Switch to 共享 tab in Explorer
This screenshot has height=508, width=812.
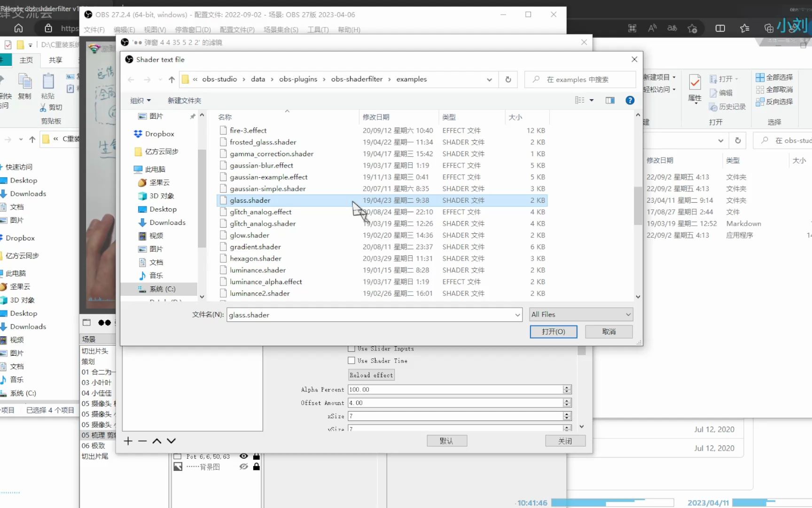pyautogui.click(x=55, y=60)
